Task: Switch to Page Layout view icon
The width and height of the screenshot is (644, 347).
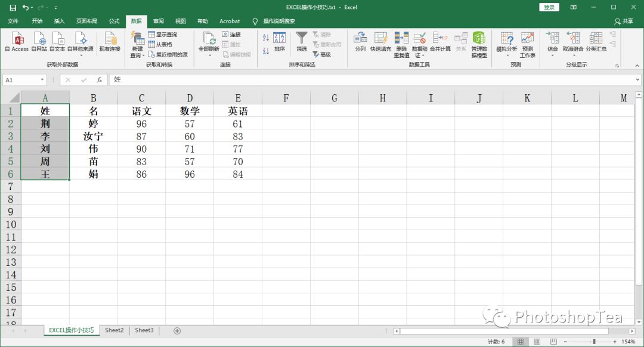Action: pos(537,342)
